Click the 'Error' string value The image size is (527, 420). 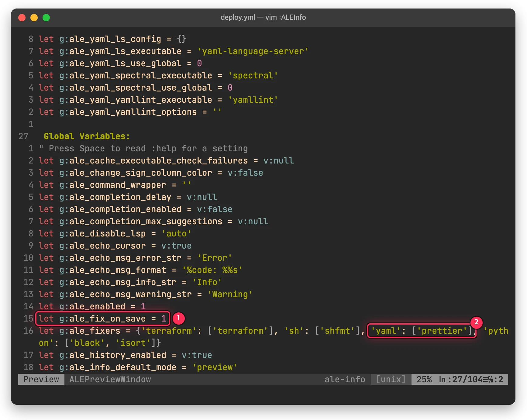coord(215,258)
